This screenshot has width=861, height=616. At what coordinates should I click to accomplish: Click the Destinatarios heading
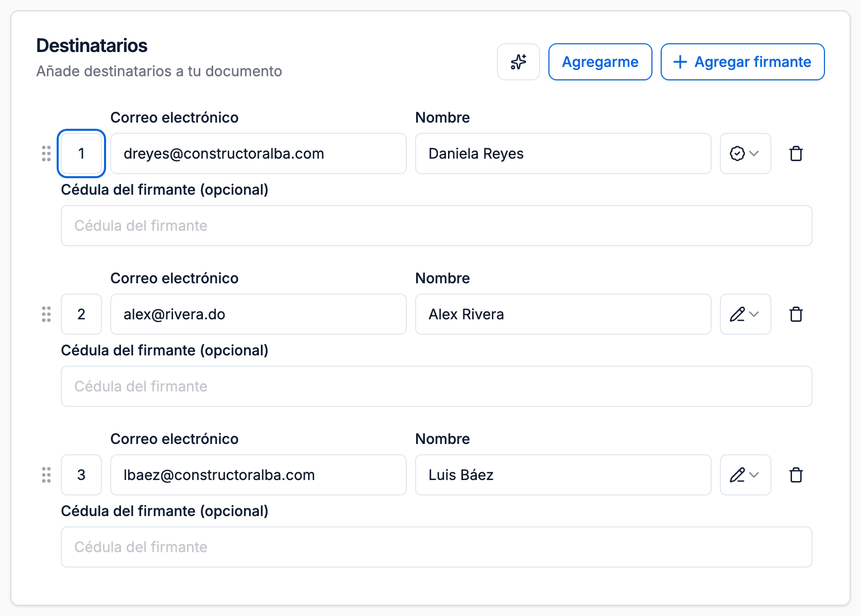pos(92,45)
